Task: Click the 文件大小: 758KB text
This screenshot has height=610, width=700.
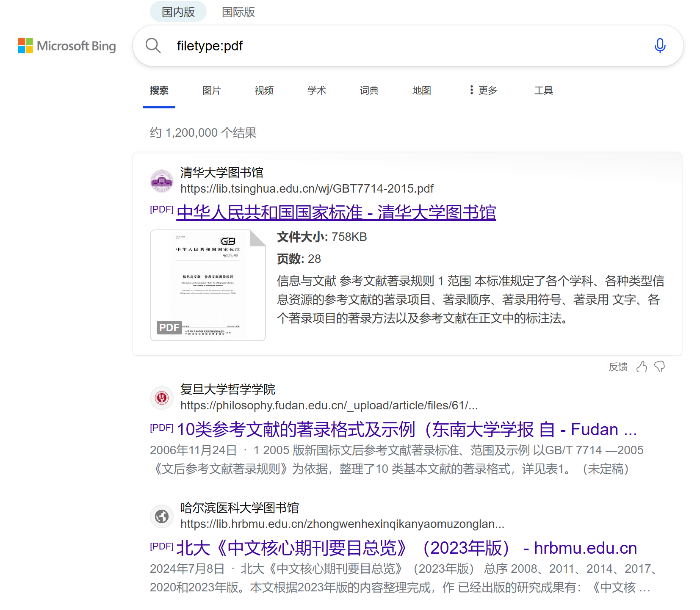Action: point(322,237)
